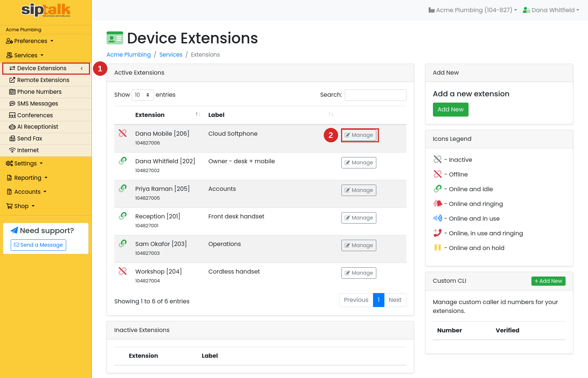Screen dimensions: 588x378
Task: Expand the Shop menu
Action: point(21,206)
